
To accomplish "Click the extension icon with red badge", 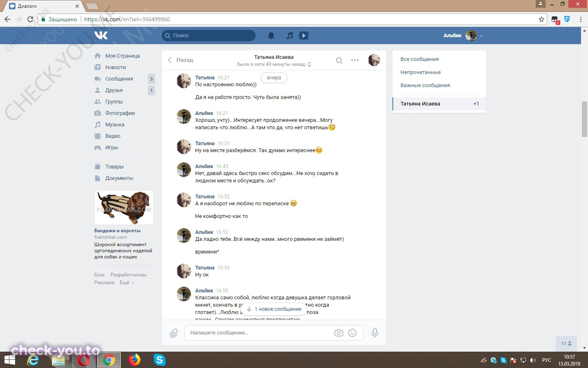I will click(x=555, y=20).
